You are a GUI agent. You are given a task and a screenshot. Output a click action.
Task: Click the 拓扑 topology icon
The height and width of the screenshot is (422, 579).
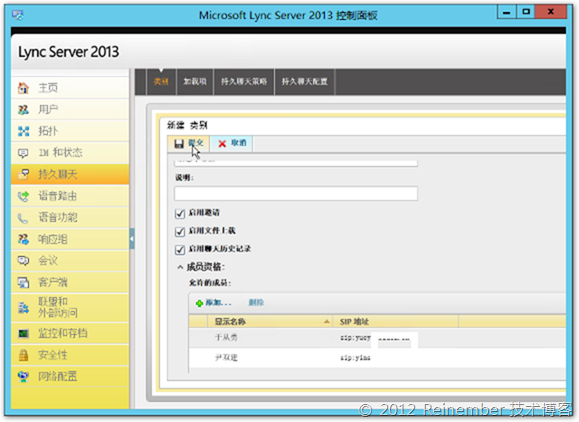tap(23, 131)
